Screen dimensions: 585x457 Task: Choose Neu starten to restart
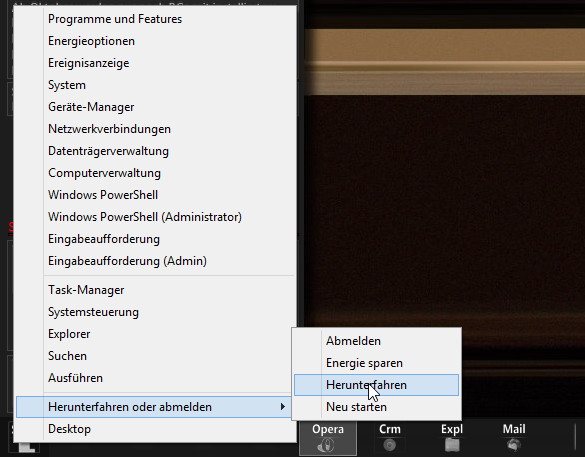(376, 407)
